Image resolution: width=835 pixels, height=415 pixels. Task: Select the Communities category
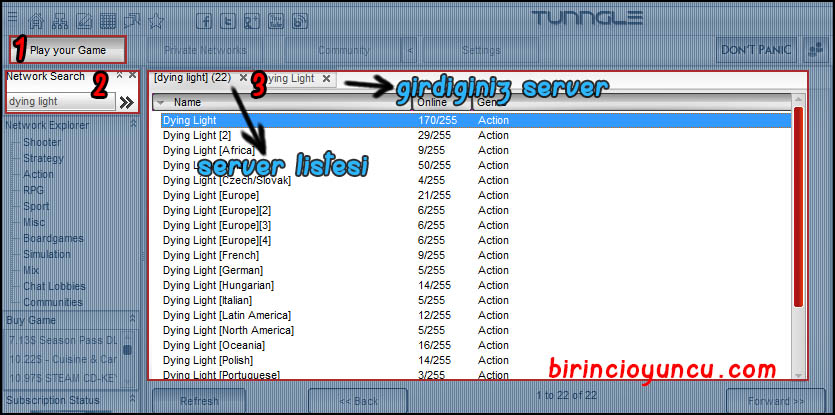53,302
